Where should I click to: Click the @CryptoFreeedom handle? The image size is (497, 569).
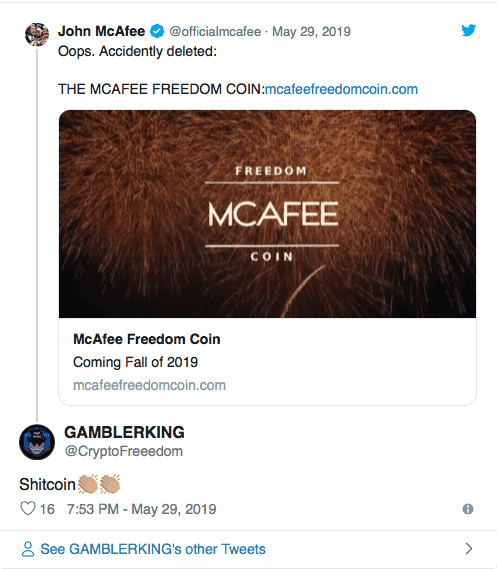coord(124,451)
